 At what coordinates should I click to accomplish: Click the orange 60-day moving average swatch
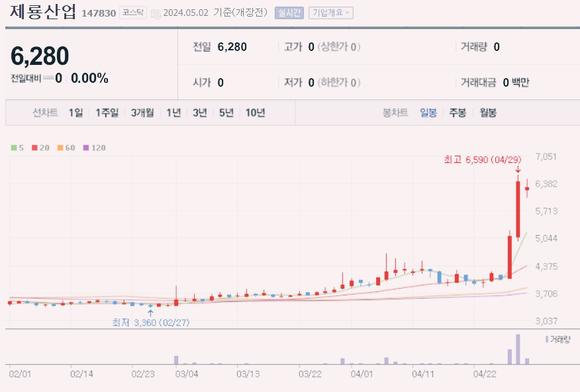60,148
